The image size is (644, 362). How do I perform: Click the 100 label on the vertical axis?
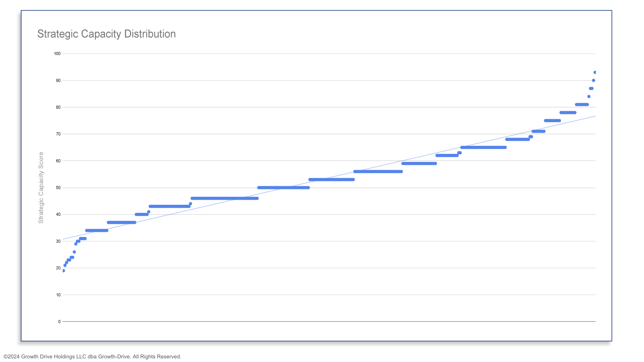(x=57, y=54)
